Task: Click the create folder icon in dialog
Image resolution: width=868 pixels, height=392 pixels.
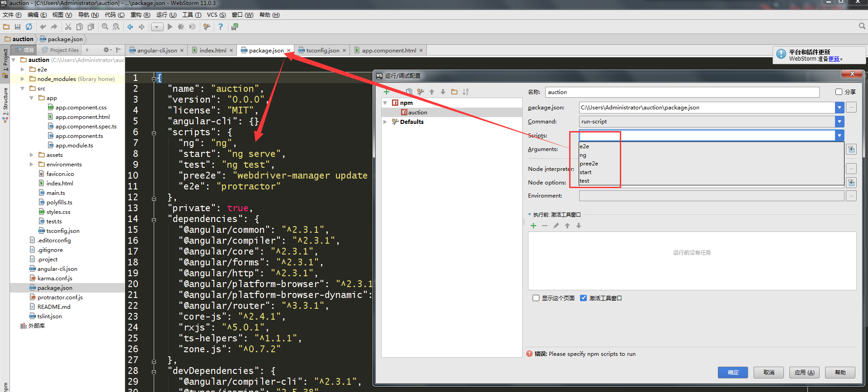Action: click(454, 92)
